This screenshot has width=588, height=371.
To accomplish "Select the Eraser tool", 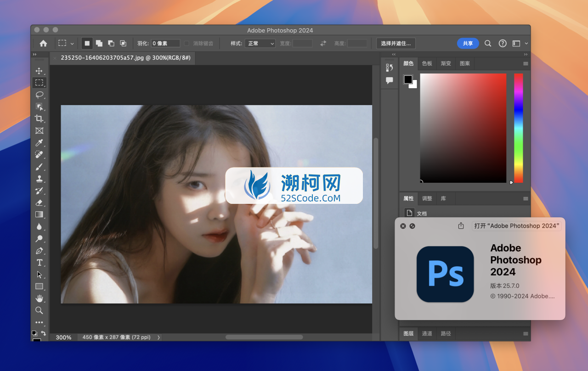I will [x=39, y=202].
